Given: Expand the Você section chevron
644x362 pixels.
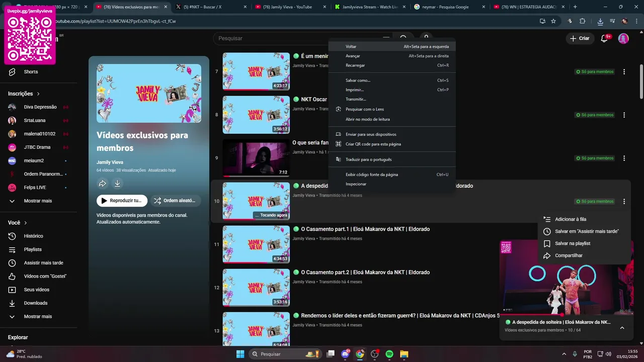Looking at the screenshot, I should 26,223.
